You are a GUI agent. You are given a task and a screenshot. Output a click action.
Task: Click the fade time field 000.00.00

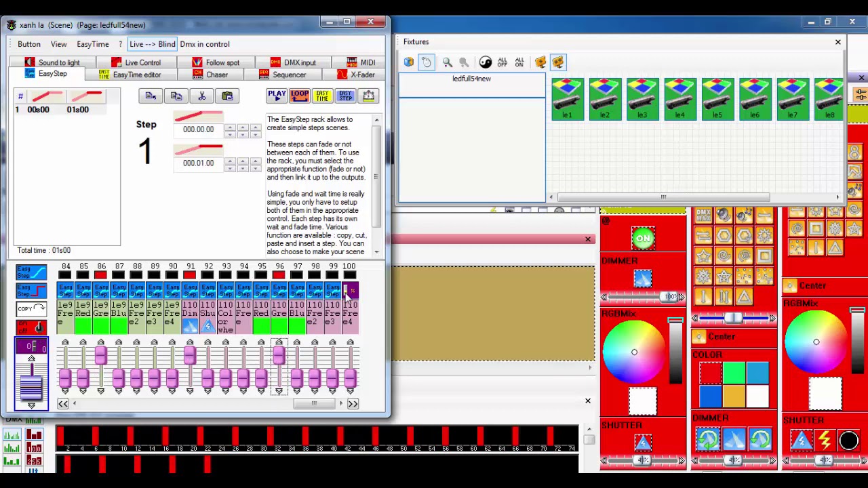tap(198, 129)
